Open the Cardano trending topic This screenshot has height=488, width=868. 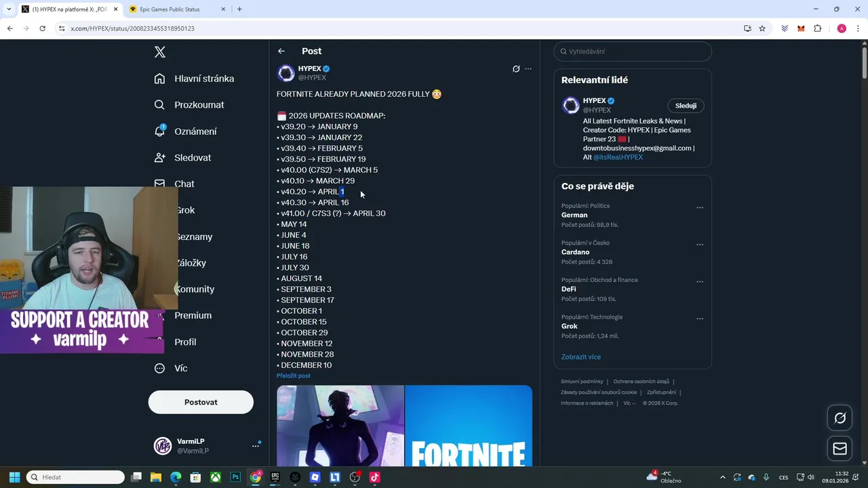[575, 252]
